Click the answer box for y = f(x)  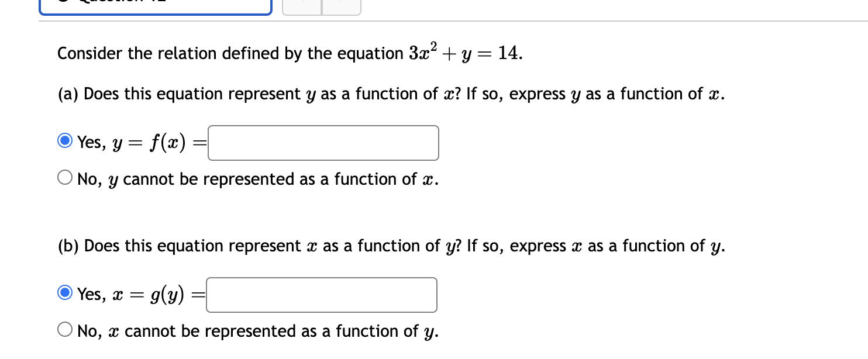(323, 143)
